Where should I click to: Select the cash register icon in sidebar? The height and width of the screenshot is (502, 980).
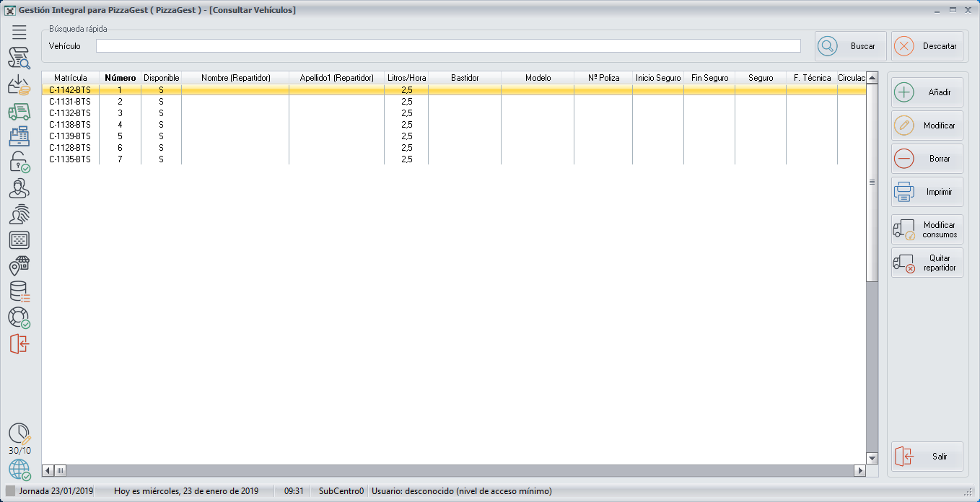[19, 136]
